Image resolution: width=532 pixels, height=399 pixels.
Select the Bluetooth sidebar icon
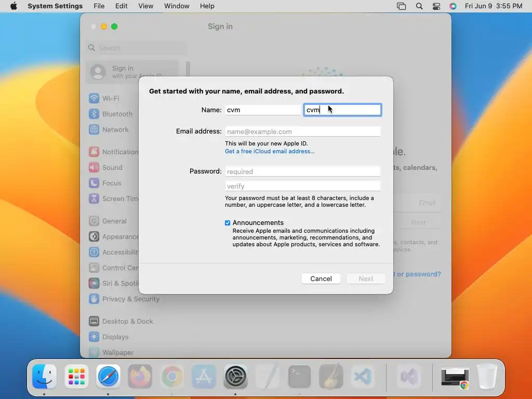pyautogui.click(x=94, y=114)
